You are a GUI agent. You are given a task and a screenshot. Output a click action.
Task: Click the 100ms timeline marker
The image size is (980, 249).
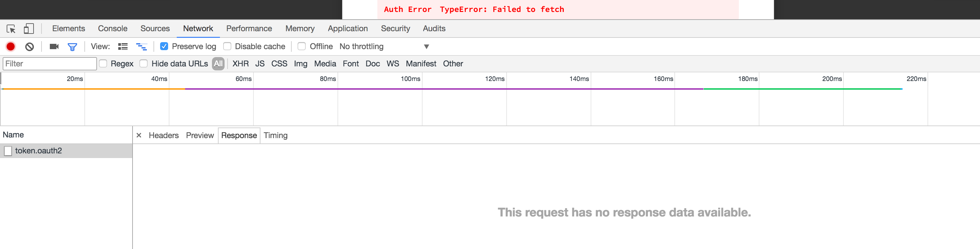(411, 79)
